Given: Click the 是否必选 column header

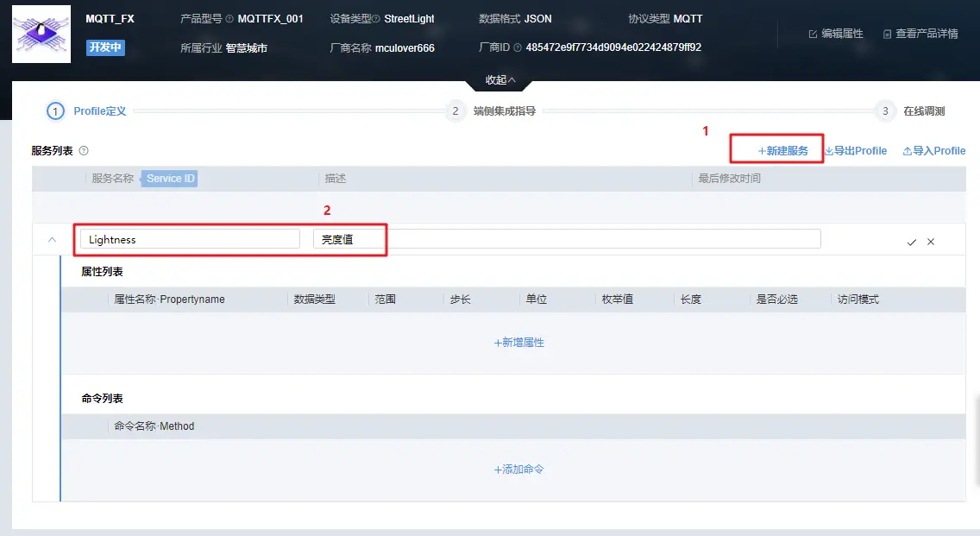Looking at the screenshot, I should 777,300.
